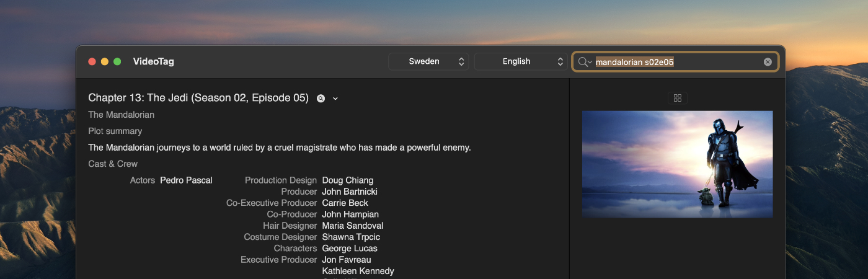Open the artwork grid view icon

(x=677, y=98)
